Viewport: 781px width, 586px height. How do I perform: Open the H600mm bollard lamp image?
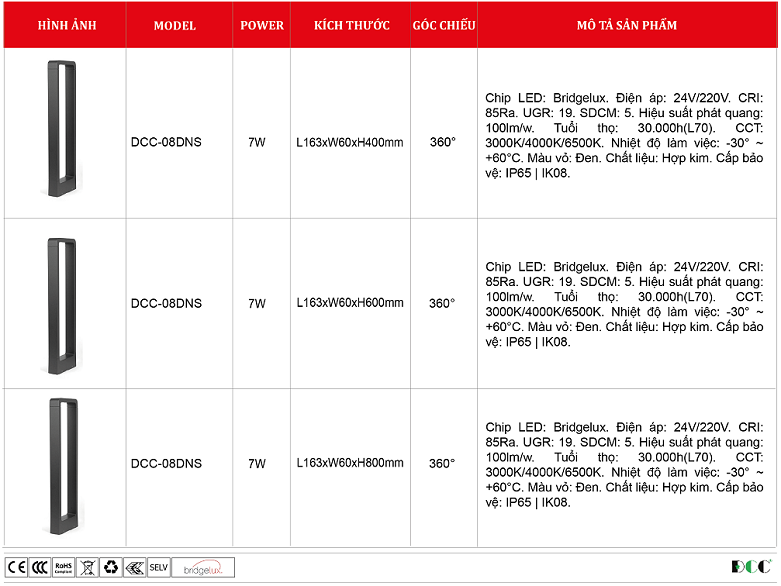62,303
